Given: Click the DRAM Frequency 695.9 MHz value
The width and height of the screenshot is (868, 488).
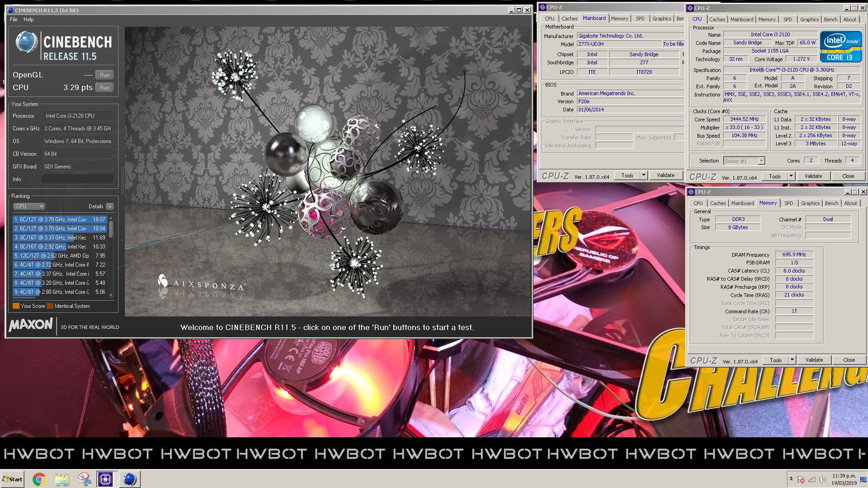Looking at the screenshot, I should point(794,254).
